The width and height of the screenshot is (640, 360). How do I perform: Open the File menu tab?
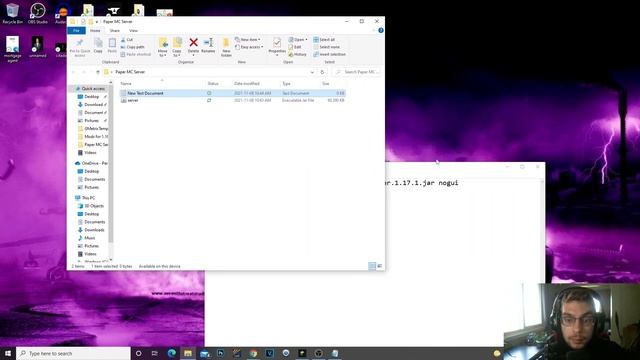pyautogui.click(x=76, y=31)
